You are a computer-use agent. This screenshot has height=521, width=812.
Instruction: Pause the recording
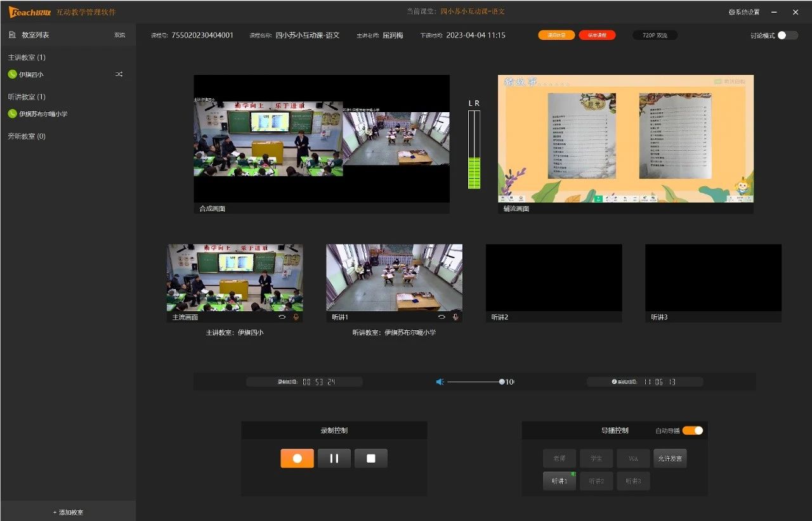point(334,458)
